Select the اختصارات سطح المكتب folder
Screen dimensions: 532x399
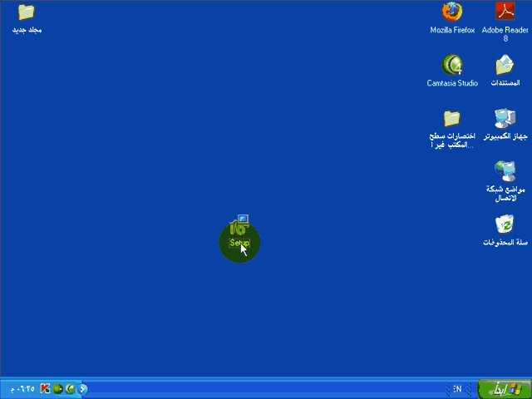click(452, 119)
